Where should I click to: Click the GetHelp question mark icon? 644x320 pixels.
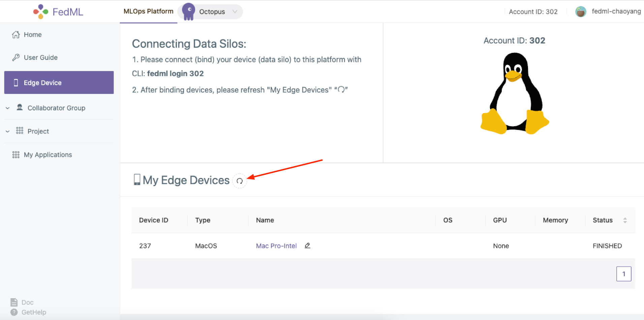tap(14, 312)
